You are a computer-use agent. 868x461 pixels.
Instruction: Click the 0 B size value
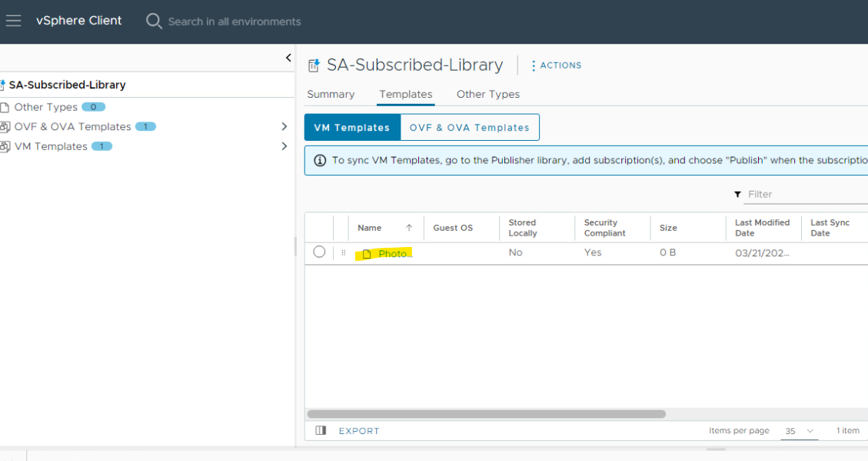click(x=667, y=252)
